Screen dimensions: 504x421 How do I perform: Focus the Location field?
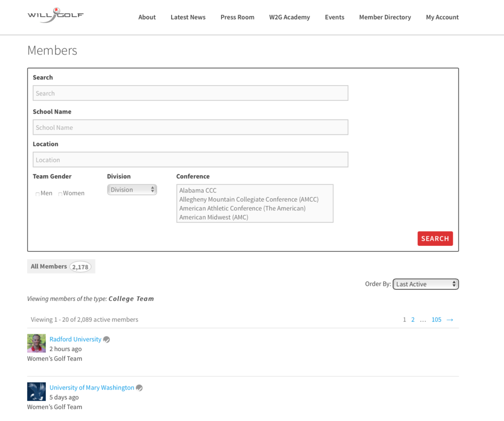190,160
